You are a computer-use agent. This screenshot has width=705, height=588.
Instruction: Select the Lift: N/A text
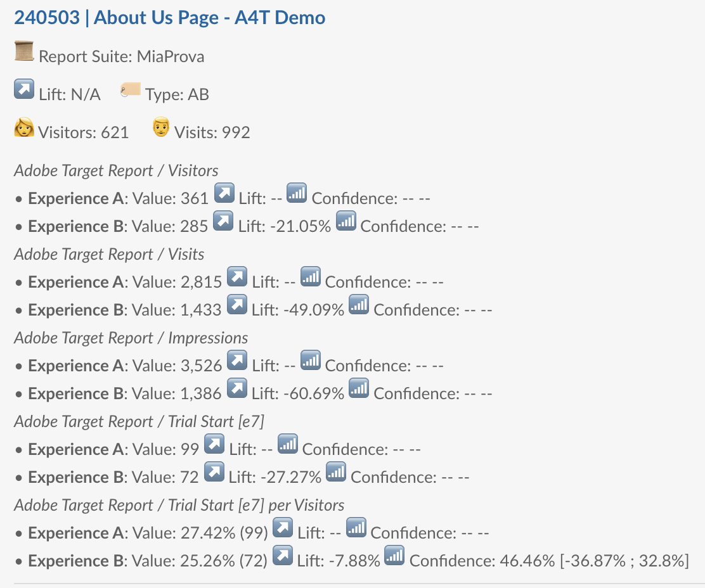tap(70, 95)
